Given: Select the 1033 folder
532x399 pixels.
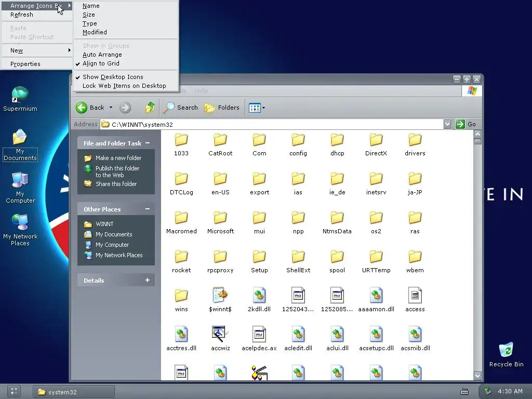Looking at the screenshot, I should tap(181, 144).
